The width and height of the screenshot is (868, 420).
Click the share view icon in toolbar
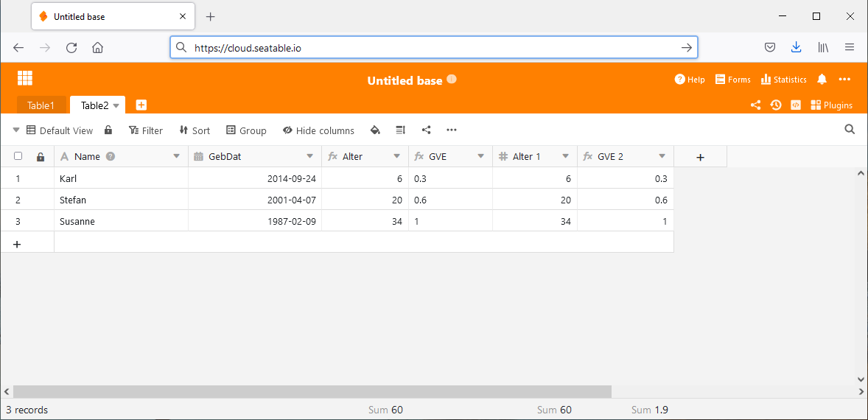(426, 130)
